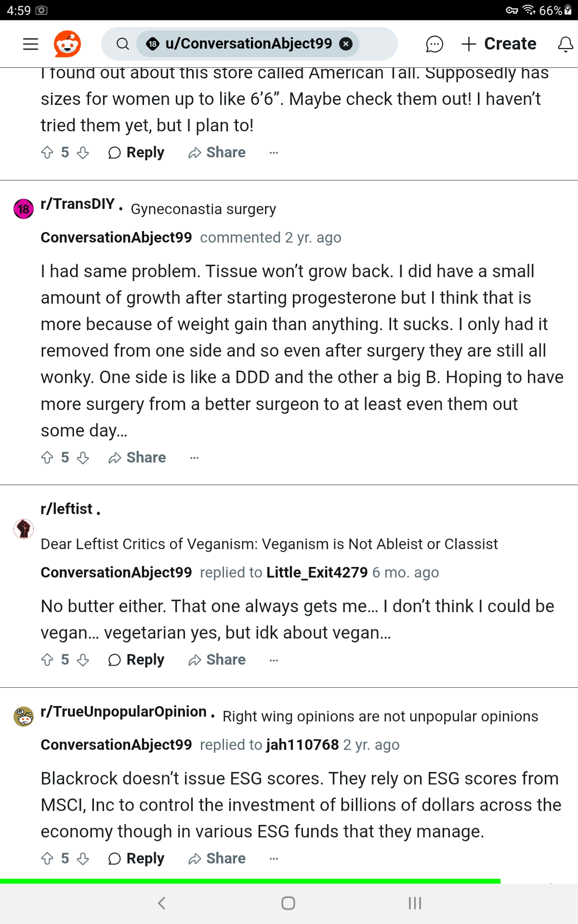Open the hamburger navigation menu
Image resolution: width=578 pixels, height=924 pixels.
[x=30, y=44]
